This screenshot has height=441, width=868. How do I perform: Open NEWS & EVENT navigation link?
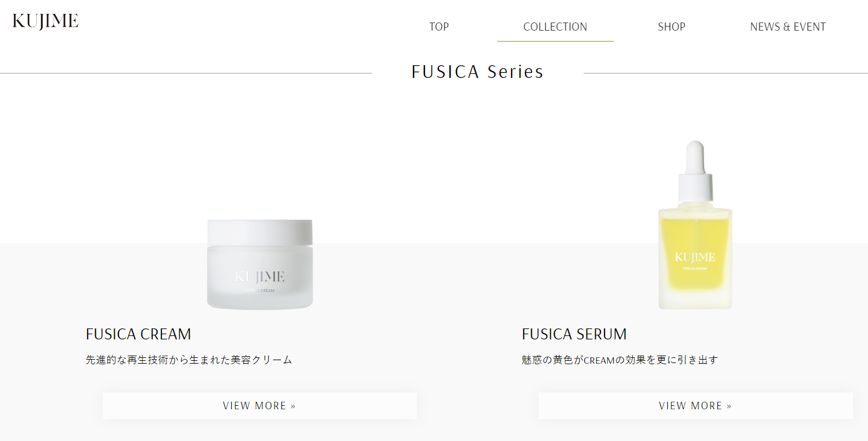tap(788, 27)
